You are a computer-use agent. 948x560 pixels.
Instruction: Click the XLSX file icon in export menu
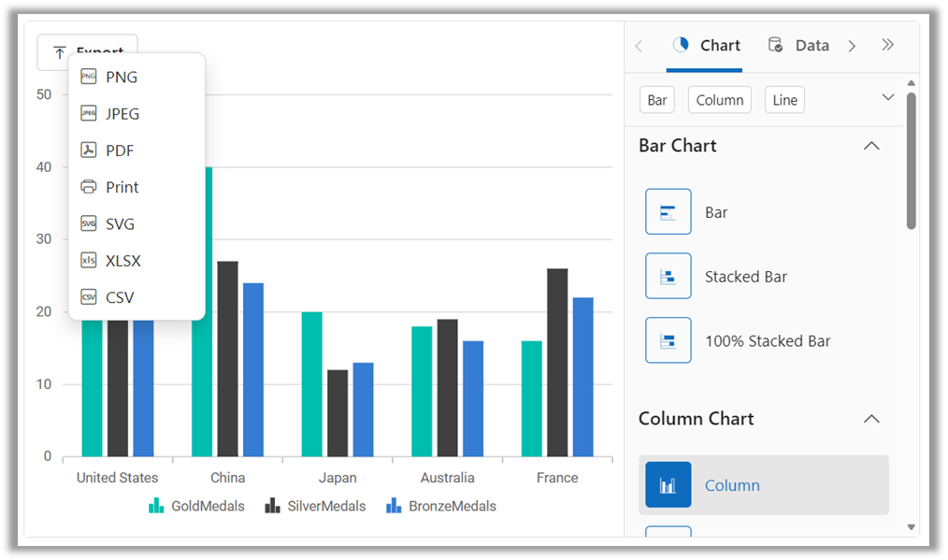[88, 261]
